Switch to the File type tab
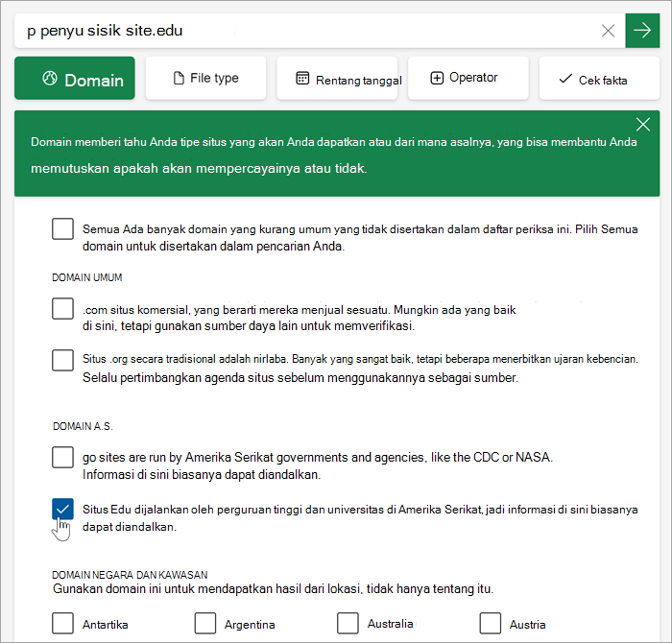This screenshot has width=672, height=643. pyautogui.click(x=205, y=78)
